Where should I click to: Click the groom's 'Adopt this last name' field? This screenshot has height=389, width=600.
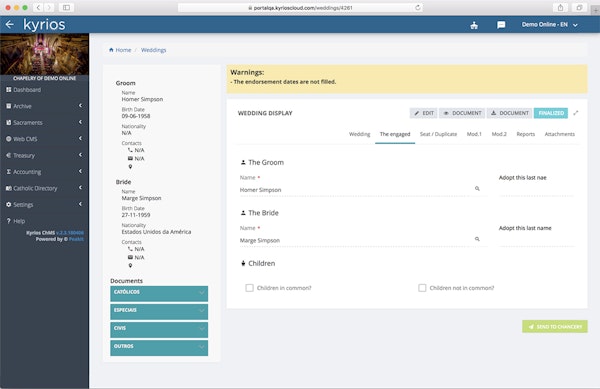click(536, 190)
